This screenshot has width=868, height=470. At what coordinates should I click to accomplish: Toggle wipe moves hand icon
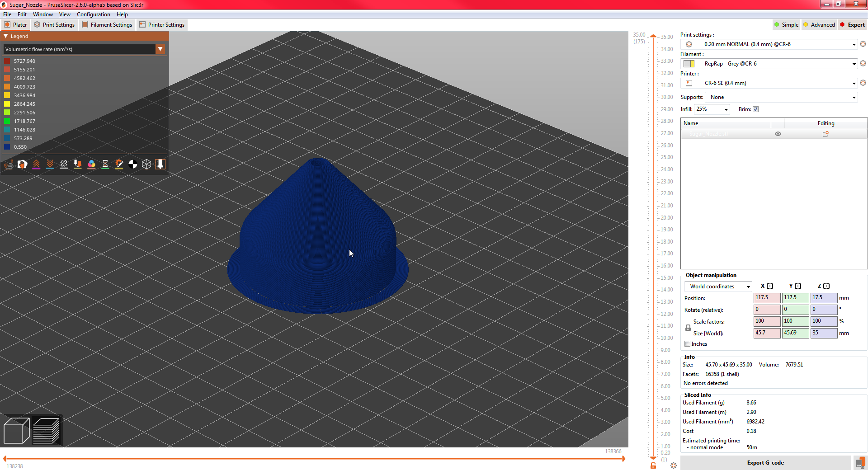(x=22, y=164)
